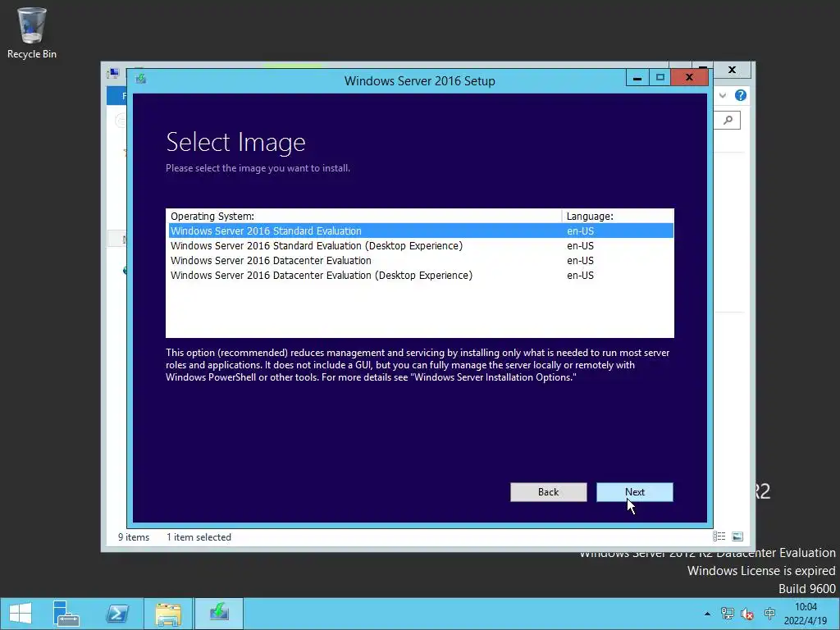840x630 pixels.
Task: Expand Explorer ribbon chevron
Action: pos(723,95)
